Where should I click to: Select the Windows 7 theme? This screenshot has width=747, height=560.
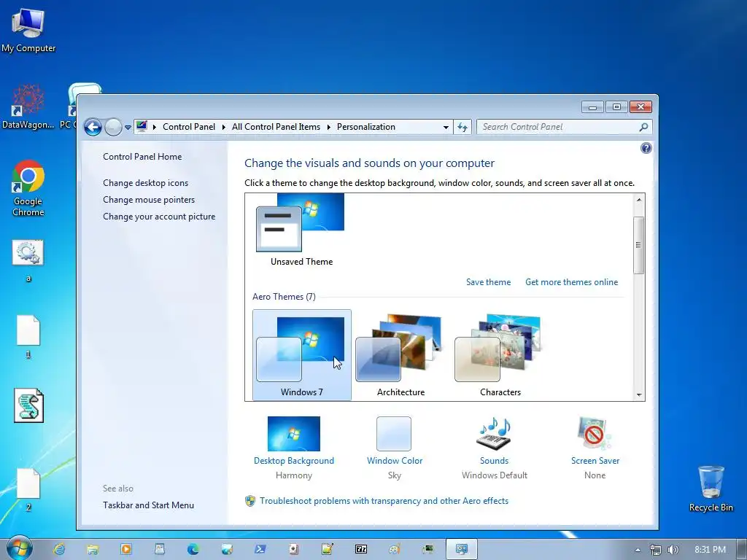coord(301,355)
